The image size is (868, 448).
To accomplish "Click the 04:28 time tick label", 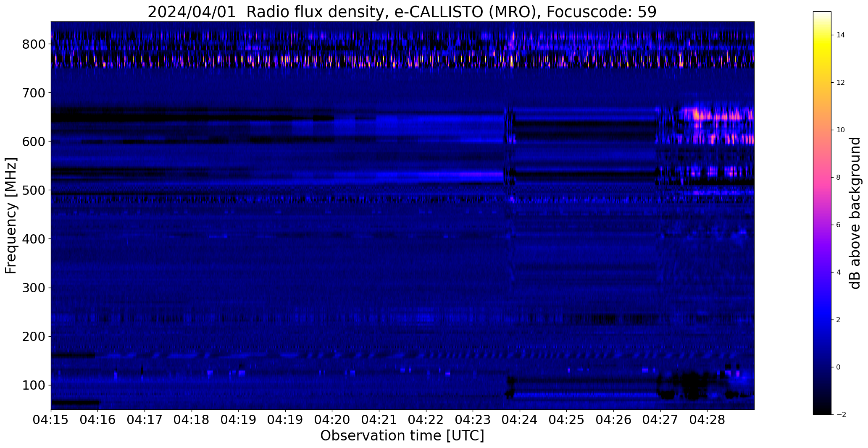I will click(x=708, y=420).
